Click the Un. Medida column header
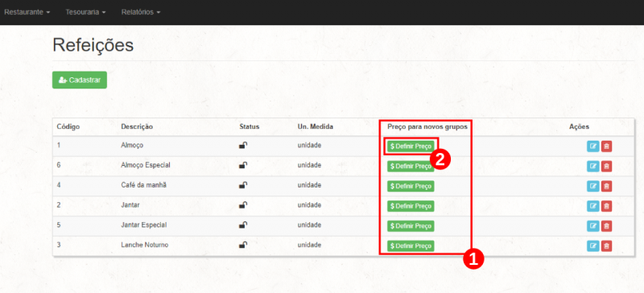The image size is (644, 293). [315, 127]
